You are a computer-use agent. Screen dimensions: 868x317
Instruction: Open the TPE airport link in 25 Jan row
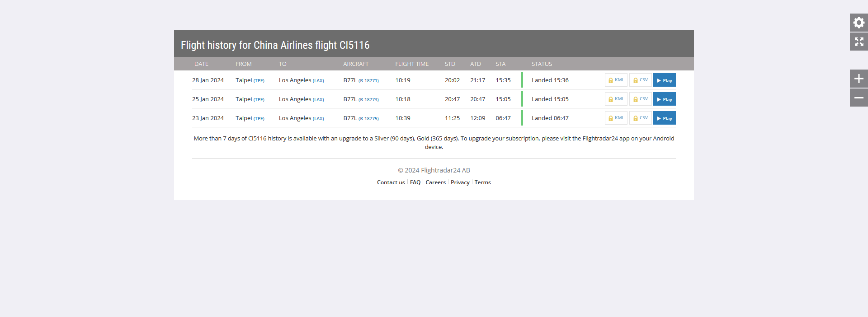pos(259,100)
